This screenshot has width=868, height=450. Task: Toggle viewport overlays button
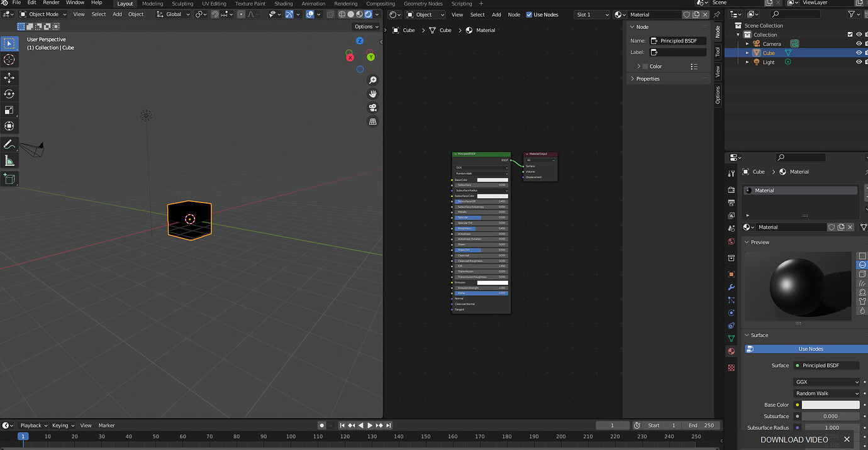(x=309, y=14)
